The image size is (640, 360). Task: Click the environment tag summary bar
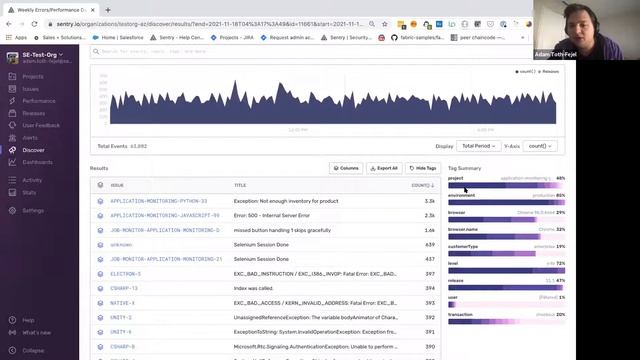[x=506, y=202]
